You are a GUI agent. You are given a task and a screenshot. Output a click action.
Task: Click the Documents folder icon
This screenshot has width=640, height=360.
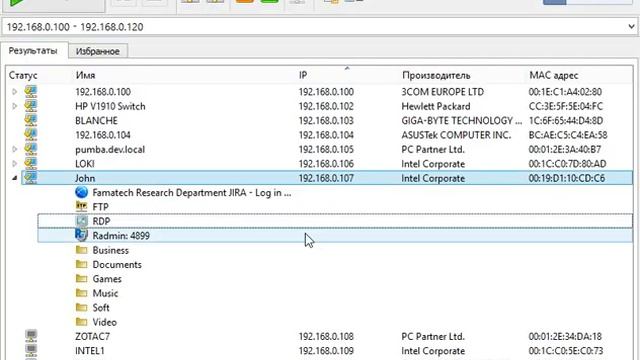tap(82, 264)
